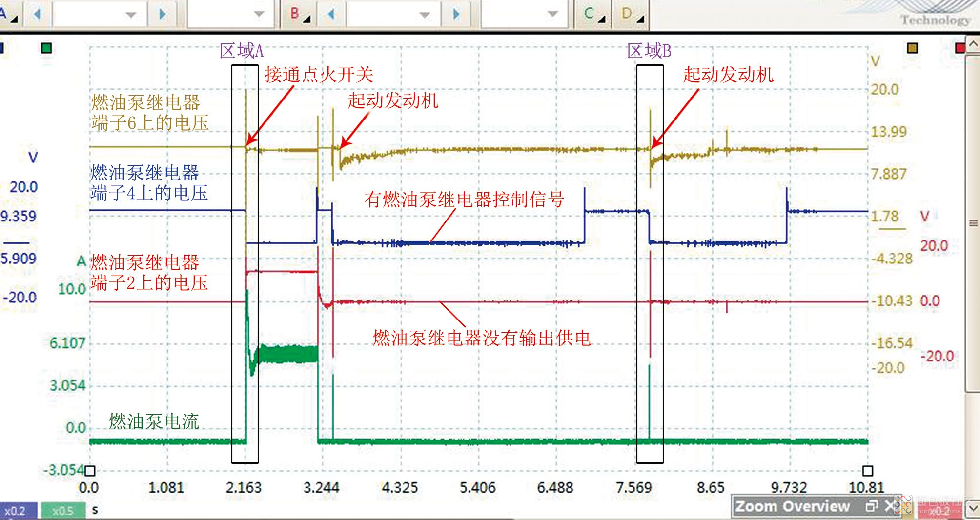980x520 pixels.
Task: Click yellow axis value -10.43
Action: tap(892, 300)
